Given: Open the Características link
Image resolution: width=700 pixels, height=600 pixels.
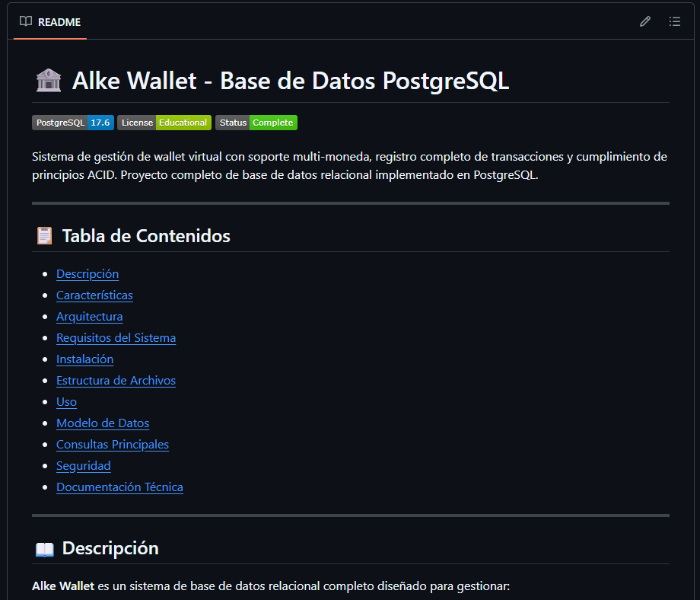Looking at the screenshot, I should click(x=94, y=295).
